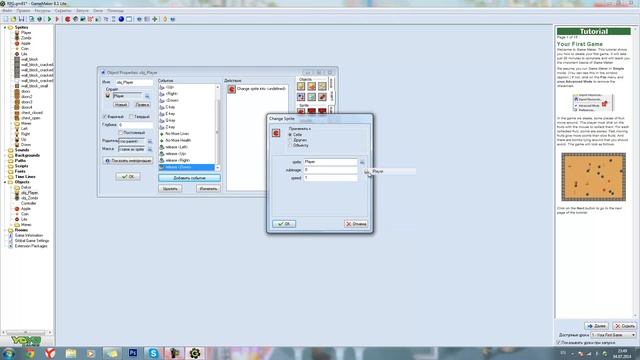Viewport: 640px width, 360px height.
Task: Click first action icon in Objects palette group
Action: [301, 86]
